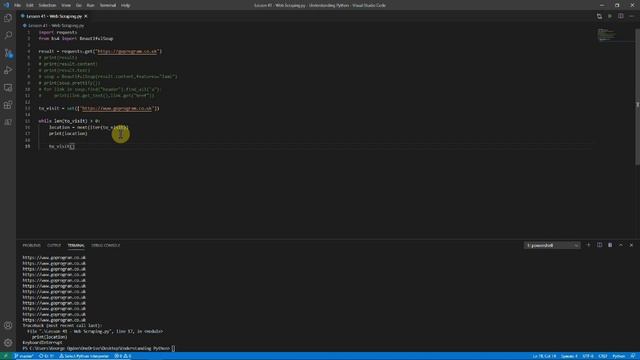
Task: Click the second icon in the editor toolbar
Action: tap(610, 16)
